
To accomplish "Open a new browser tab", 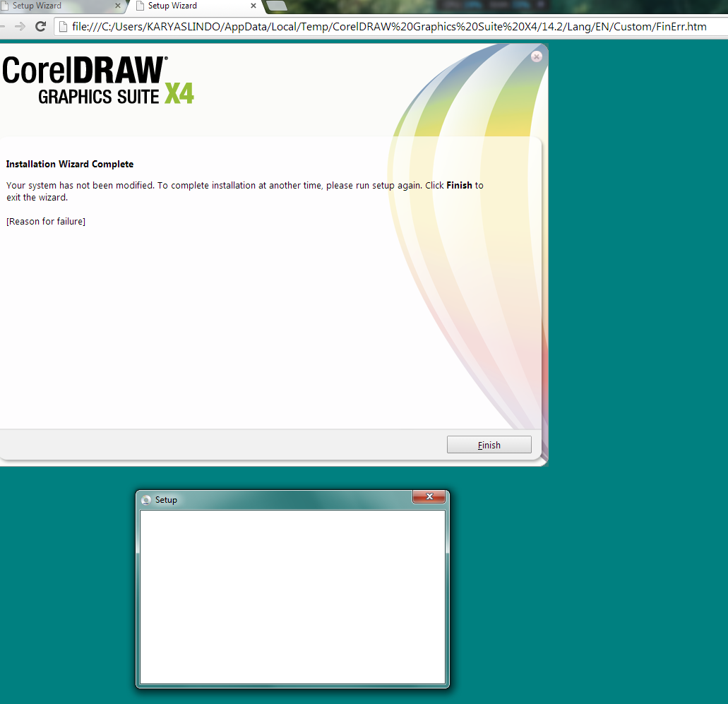I will pyautogui.click(x=278, y=6).
